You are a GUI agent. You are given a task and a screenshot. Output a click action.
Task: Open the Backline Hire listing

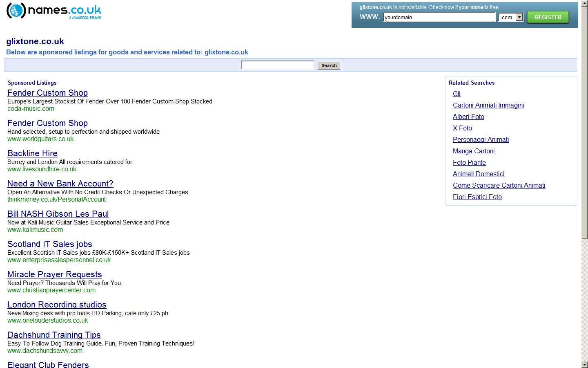(x=32, y=153)
